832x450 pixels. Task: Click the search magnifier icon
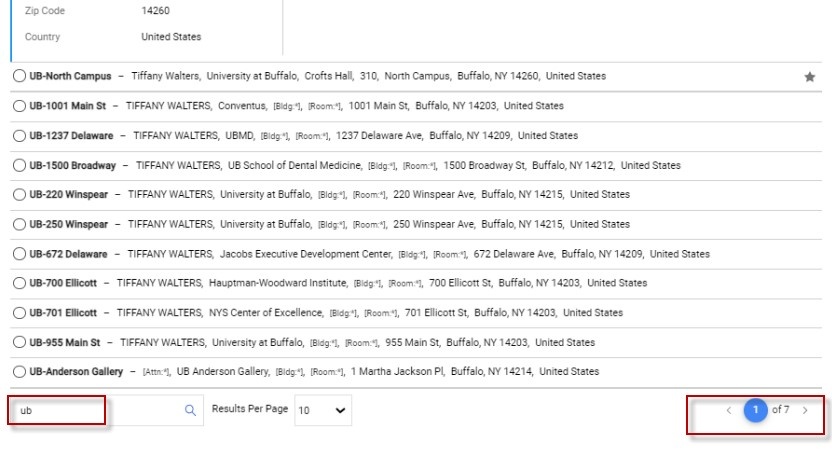190,410
